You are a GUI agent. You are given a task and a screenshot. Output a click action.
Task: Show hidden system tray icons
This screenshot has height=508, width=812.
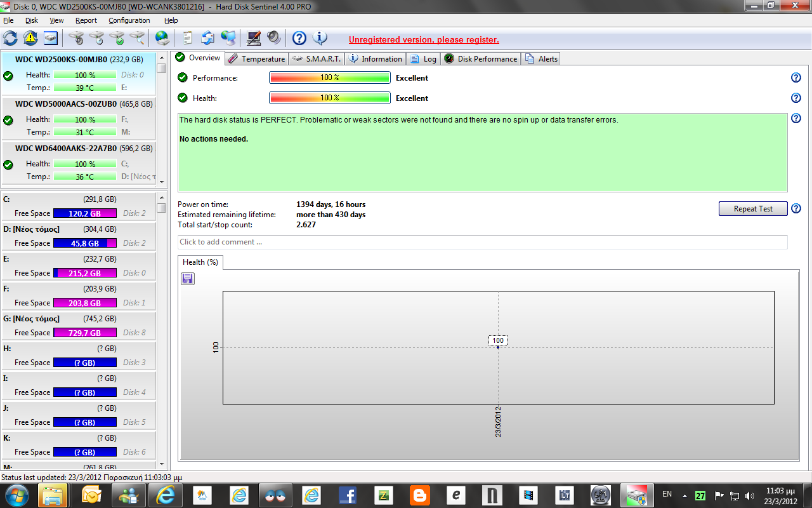click(684, 495)
